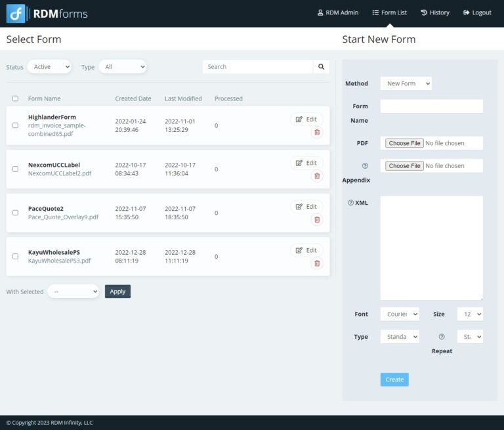This screenshot has height=430, width=504.
Task: Open the Repeat dropdown
Action: point(470,337)
